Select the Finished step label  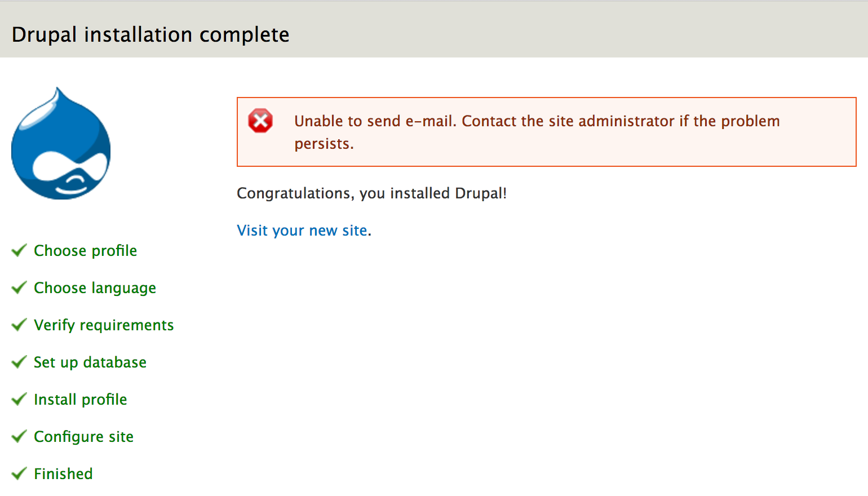point(63,473)
